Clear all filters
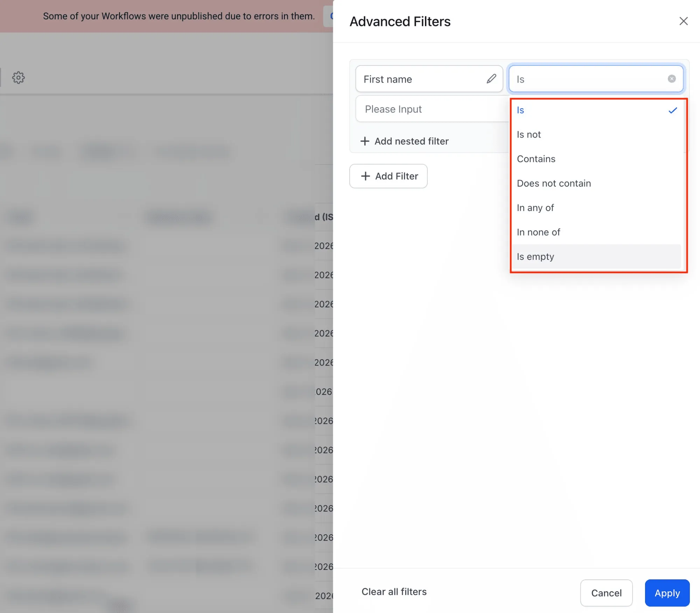The image size is (700, 613). tap(394, 592)
